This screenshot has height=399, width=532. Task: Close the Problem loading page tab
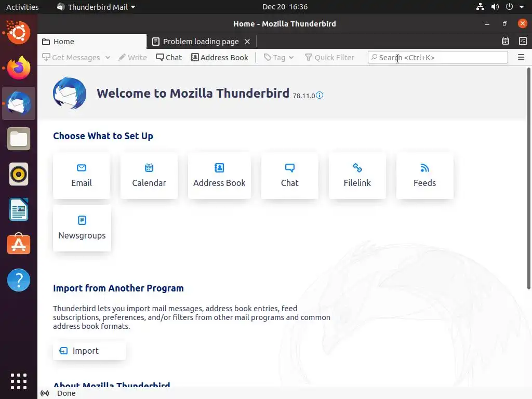247,42
